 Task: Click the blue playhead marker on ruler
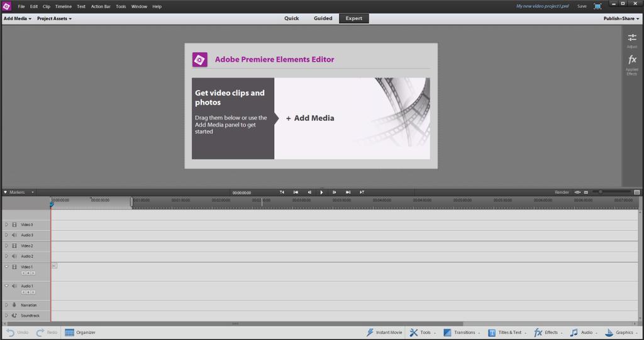52,203
